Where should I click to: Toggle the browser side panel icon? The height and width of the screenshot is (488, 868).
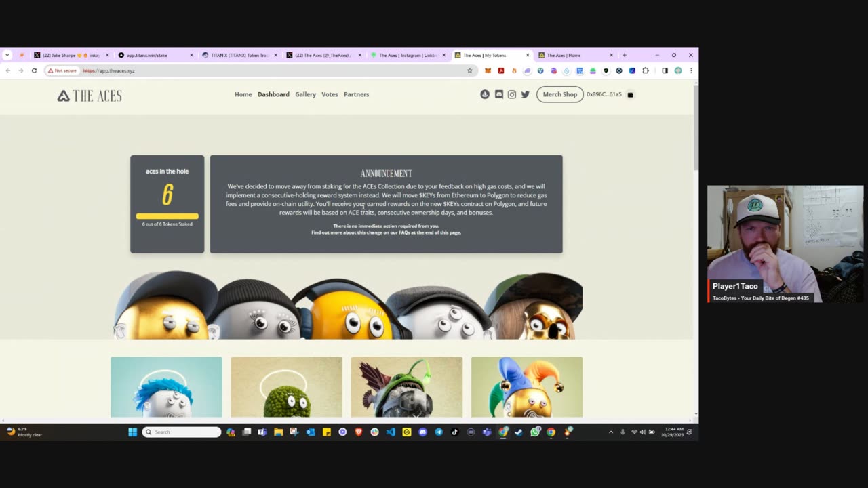click(665, 70)
